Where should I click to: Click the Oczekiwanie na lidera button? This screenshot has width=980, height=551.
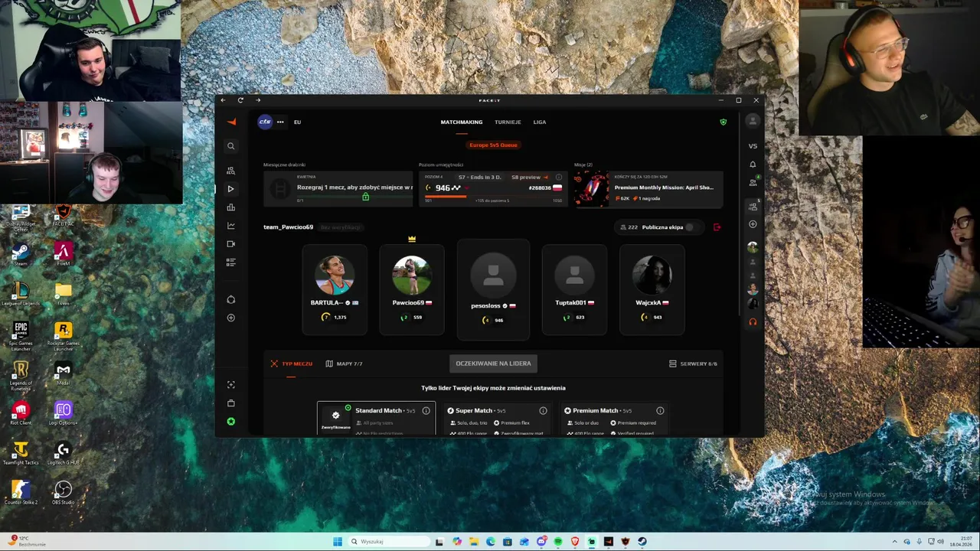493,364
